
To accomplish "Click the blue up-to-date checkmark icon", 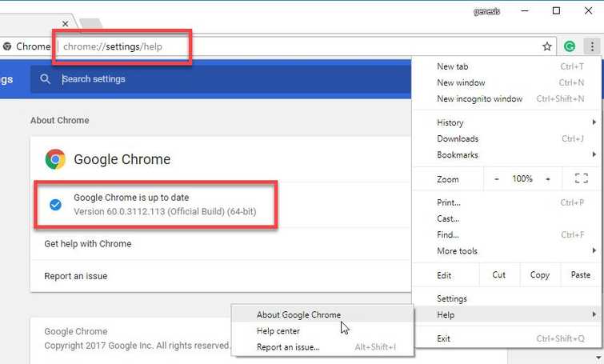I will (55, 205).
